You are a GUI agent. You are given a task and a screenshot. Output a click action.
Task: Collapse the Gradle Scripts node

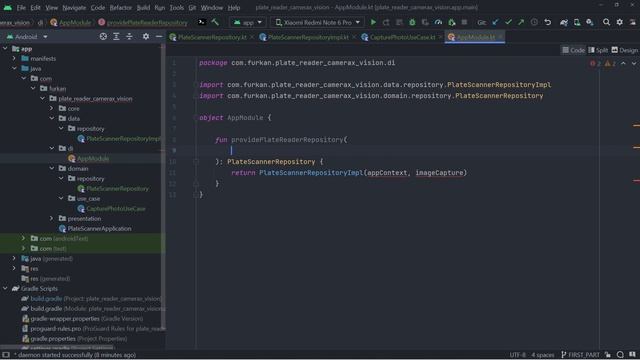(x=5, y=289)
